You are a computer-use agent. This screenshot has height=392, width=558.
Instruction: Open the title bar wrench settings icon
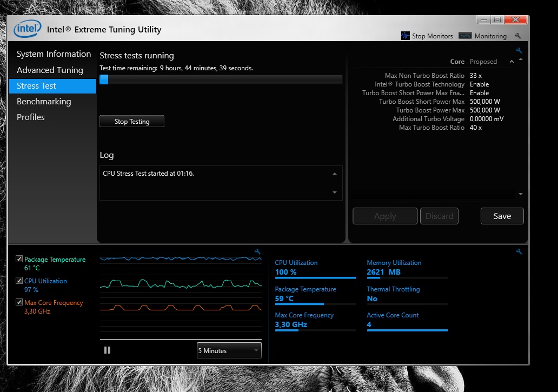point(518,36)
